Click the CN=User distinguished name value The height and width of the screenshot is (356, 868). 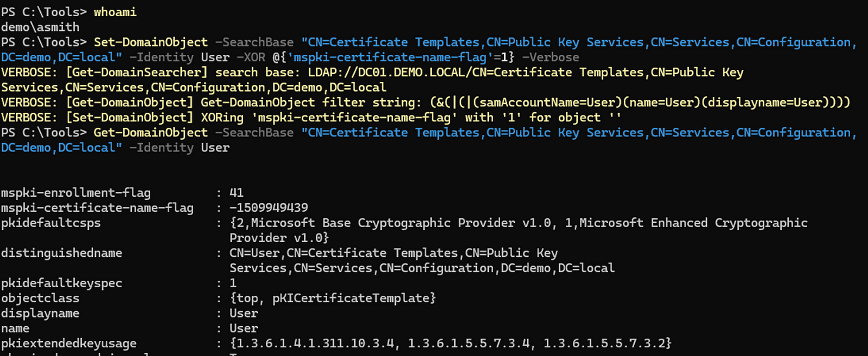[393, 253]
